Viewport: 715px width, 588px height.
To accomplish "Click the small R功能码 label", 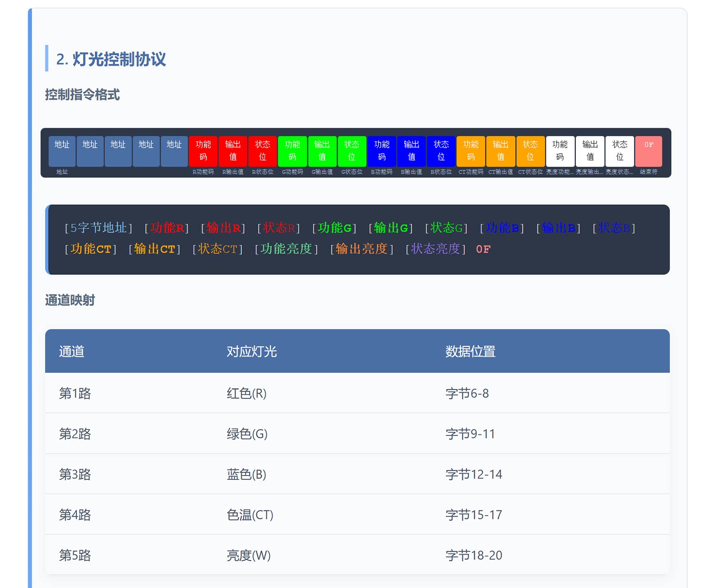I will point(203,172).
